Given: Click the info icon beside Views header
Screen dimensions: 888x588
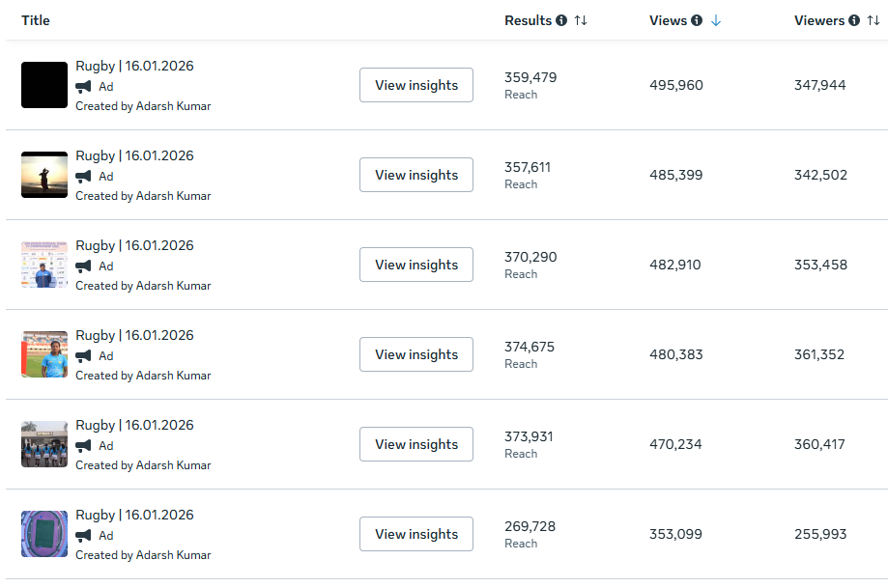Looking at the screenshot, I should click(x=697, y=20).
